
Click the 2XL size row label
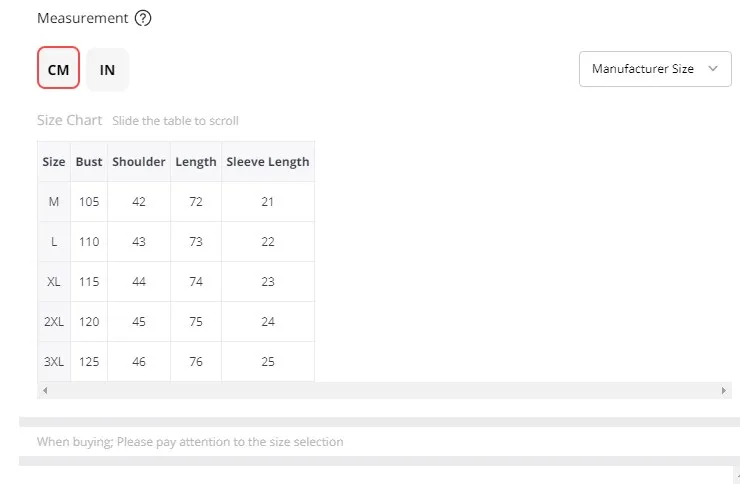[54, 322]
